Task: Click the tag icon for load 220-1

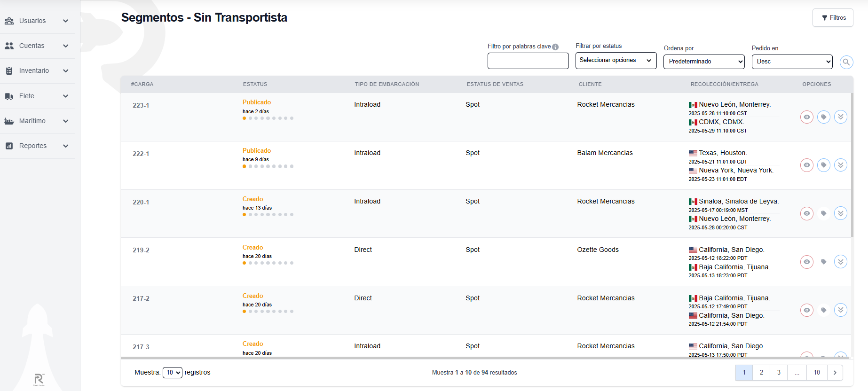Action: tap(824, 214)
